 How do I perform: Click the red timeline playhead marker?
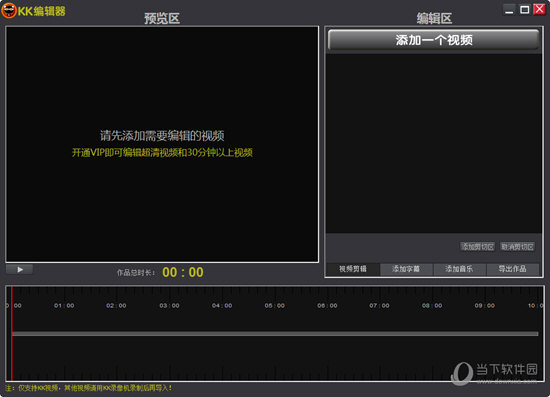coord(12,333)
